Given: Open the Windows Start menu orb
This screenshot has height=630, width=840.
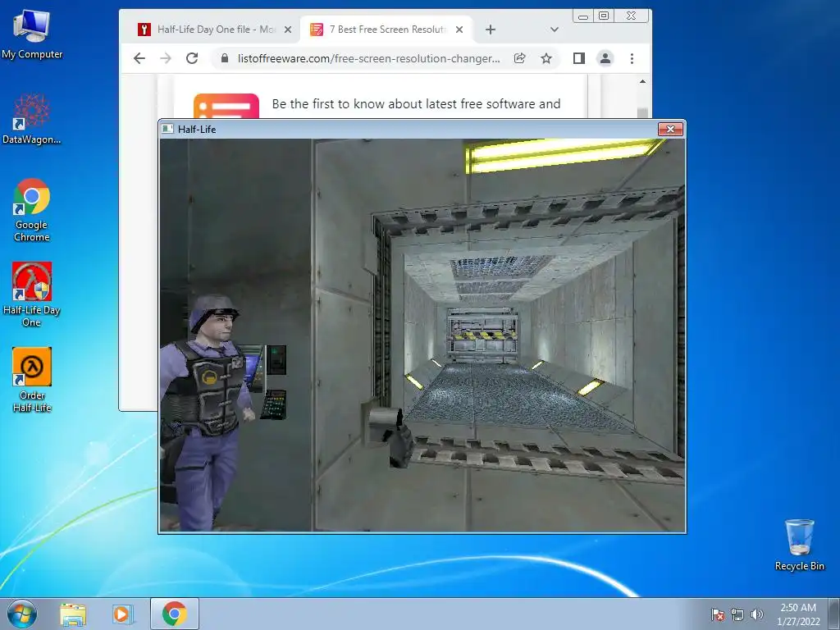Looking at the screenshot, I should 22,614.
